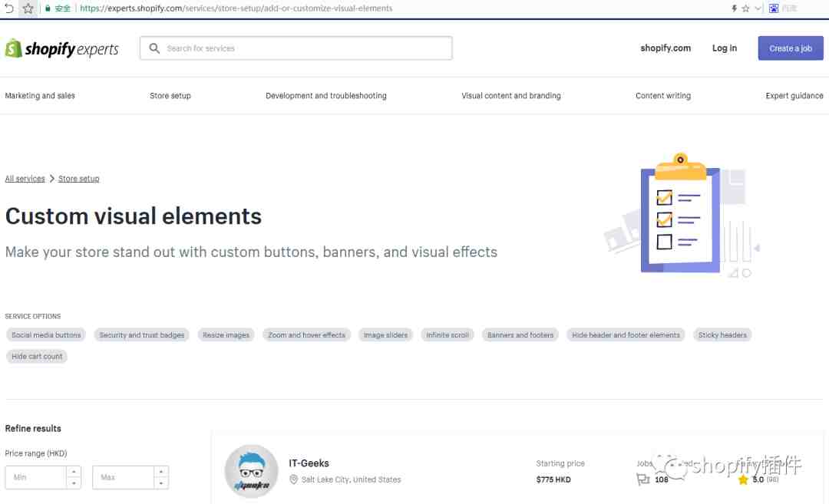Click the $775 HKD starting price
The width and height of the screenshot is (829, 504).
coord(553,479)
